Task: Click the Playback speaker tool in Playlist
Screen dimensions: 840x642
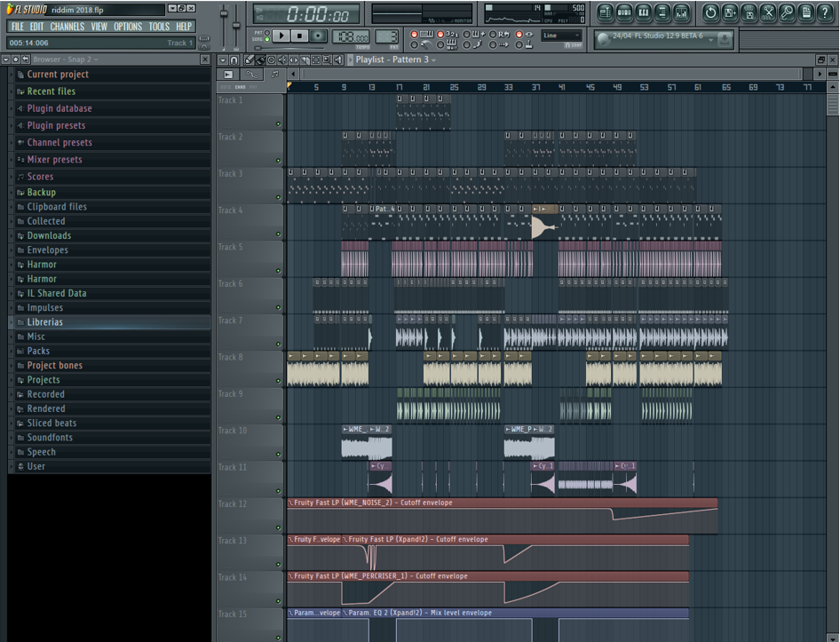Action: (338, 59)
